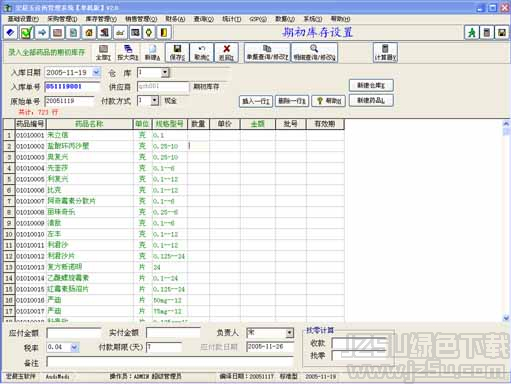
Task: Open the 基础设置 menu
Action: (x=23, y=19)
